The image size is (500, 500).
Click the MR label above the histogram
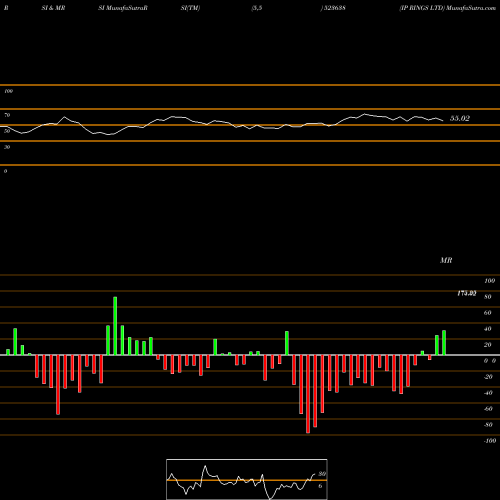(446, 260)
